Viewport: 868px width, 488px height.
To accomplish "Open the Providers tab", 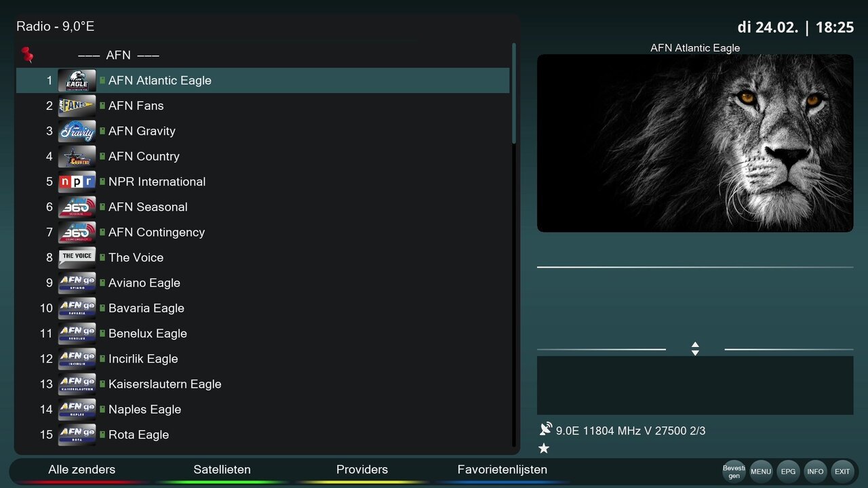I will (362, 470).
